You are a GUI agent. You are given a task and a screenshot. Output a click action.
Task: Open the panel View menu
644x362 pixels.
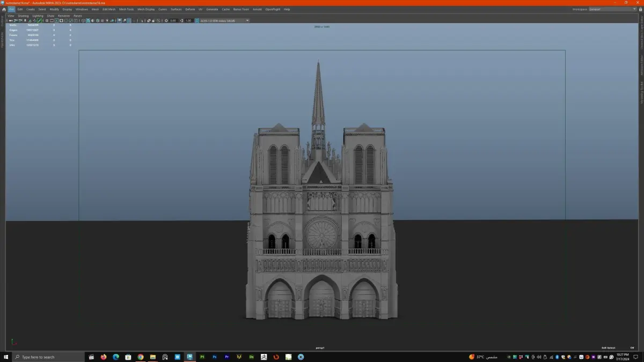11,16
